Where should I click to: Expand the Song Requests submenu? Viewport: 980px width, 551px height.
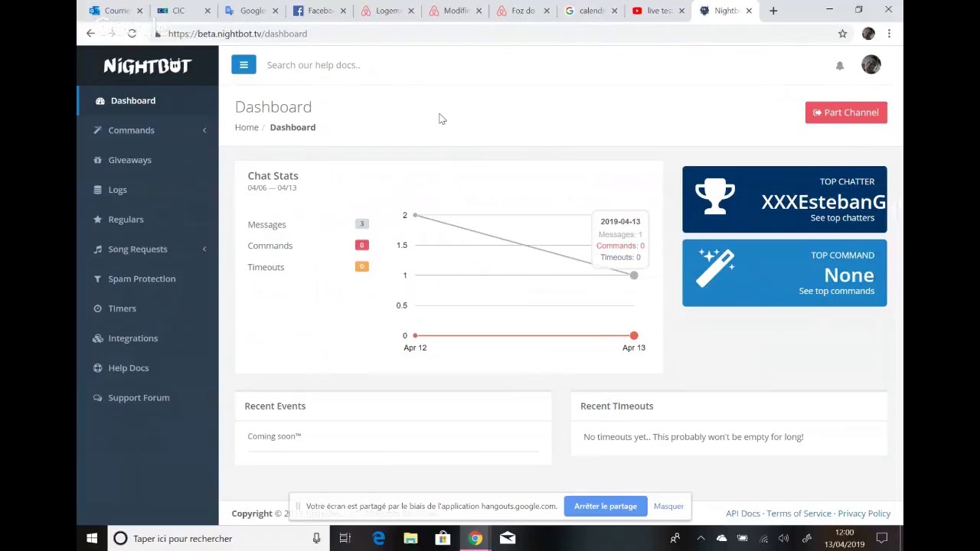(147, 249)
